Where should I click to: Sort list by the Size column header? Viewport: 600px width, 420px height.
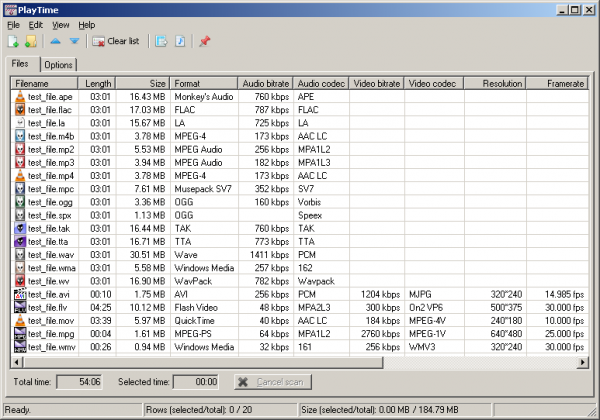[x=144, y=83]
